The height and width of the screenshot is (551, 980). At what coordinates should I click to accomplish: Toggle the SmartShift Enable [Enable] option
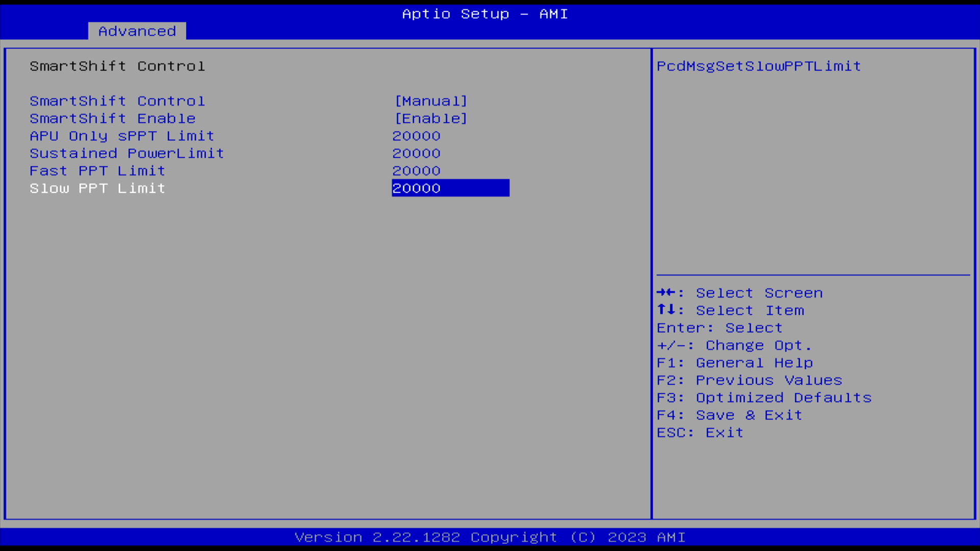pyautogui.click(x=431, y=118)
